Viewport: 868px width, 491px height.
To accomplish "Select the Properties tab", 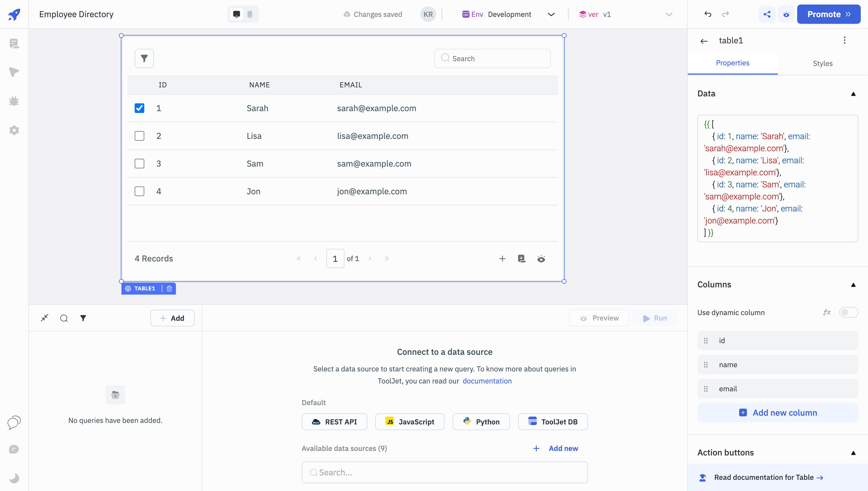I will 732,63.
